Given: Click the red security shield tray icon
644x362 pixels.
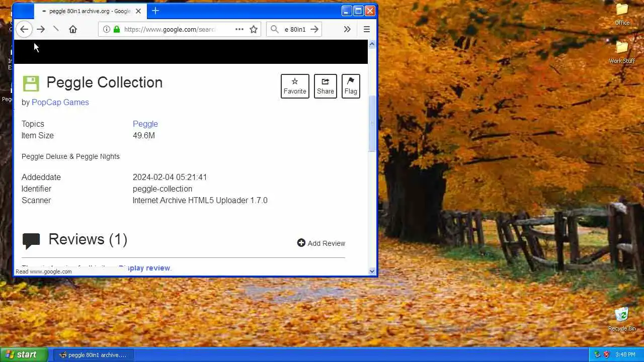Looking at the screenshot, I should point(606,354).
